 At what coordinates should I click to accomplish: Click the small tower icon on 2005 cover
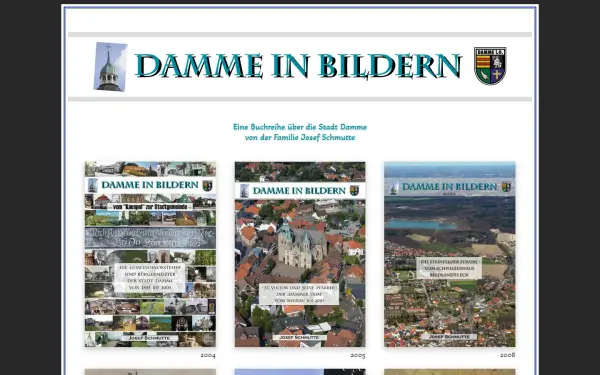[x=245, y=191]
